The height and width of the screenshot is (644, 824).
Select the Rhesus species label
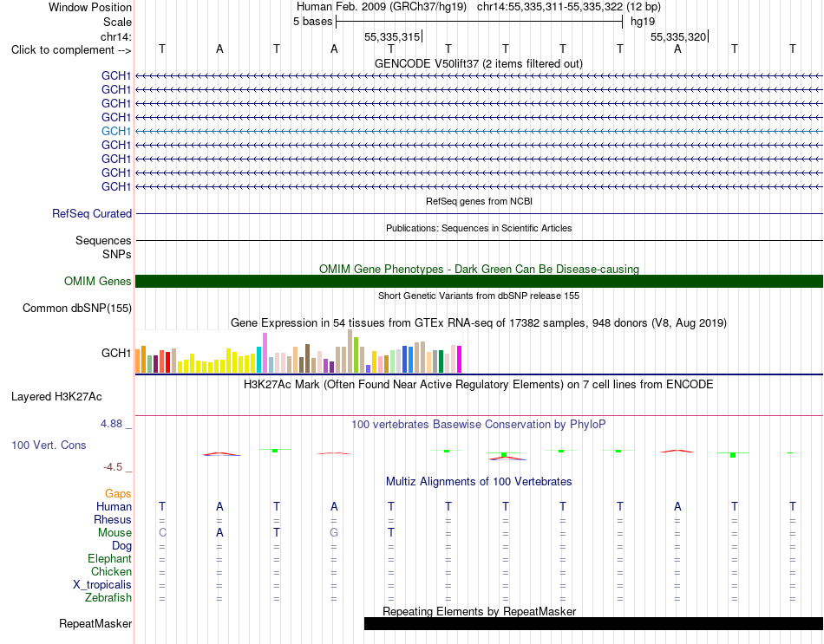tap(113, 519)
